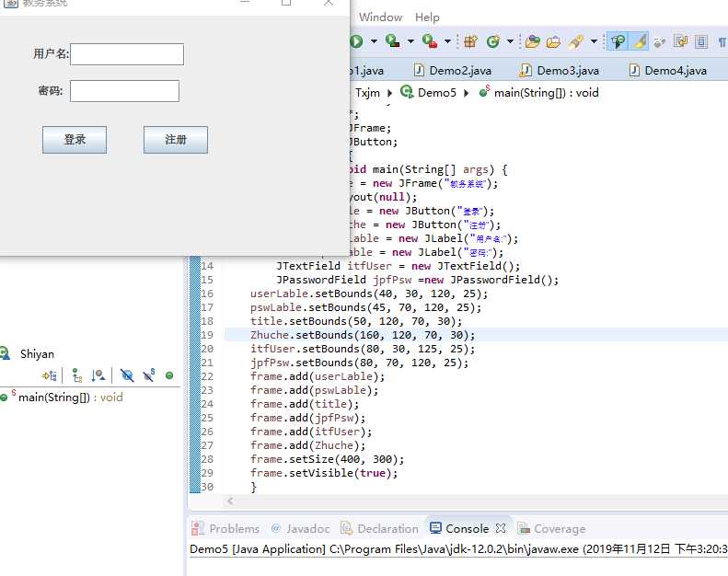Viewport: 728px width, 576px height.
Task: Click the 登录 login button
Action: point(75,140)
